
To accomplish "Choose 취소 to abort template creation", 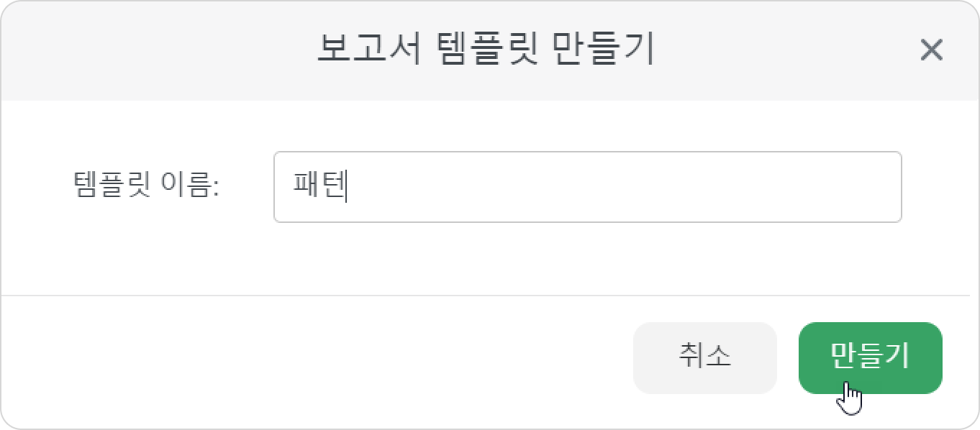I will tap(704, 358).
